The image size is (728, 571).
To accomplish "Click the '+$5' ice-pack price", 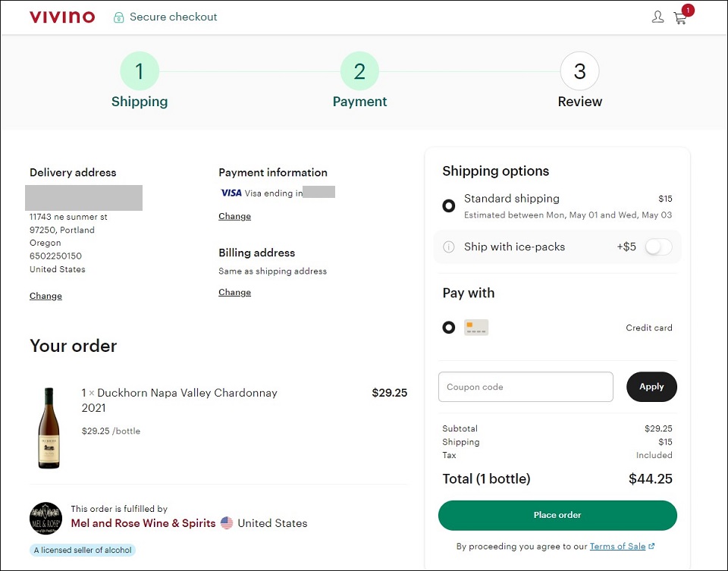I will click(626, 247).
